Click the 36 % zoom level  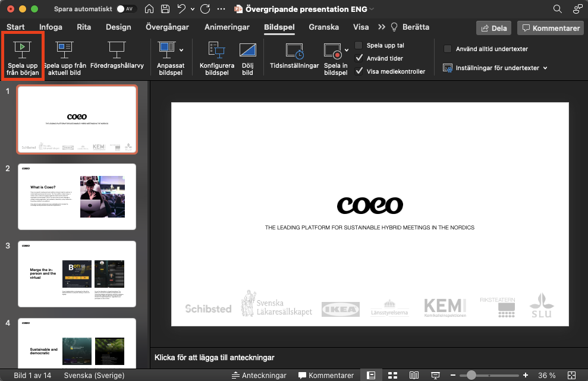(x=547, y=375)
